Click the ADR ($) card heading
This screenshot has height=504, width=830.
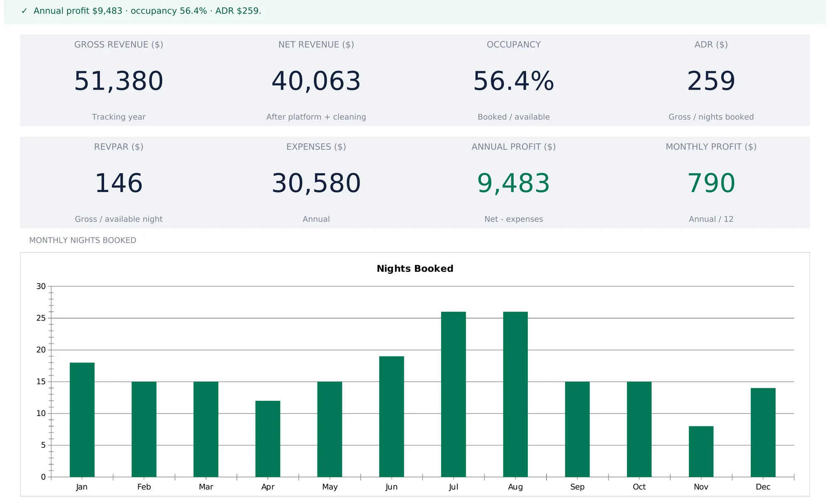[711, 44]
